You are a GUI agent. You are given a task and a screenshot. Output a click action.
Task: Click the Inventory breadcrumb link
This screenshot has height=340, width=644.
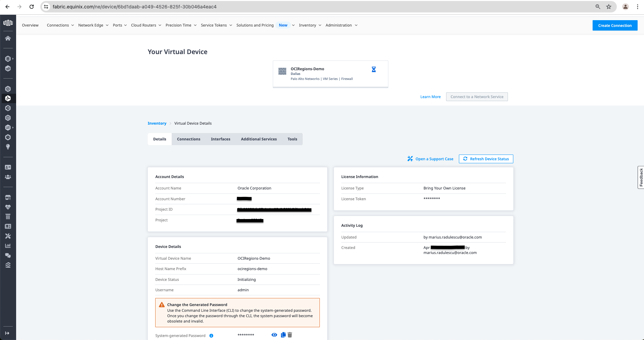point(157,123)
